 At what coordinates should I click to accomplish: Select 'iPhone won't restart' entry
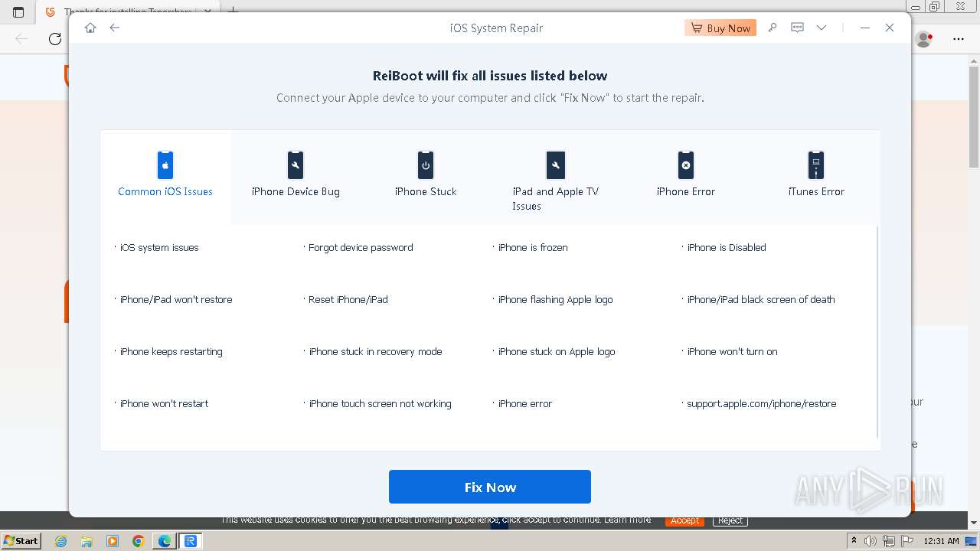(x=165, y=403)
